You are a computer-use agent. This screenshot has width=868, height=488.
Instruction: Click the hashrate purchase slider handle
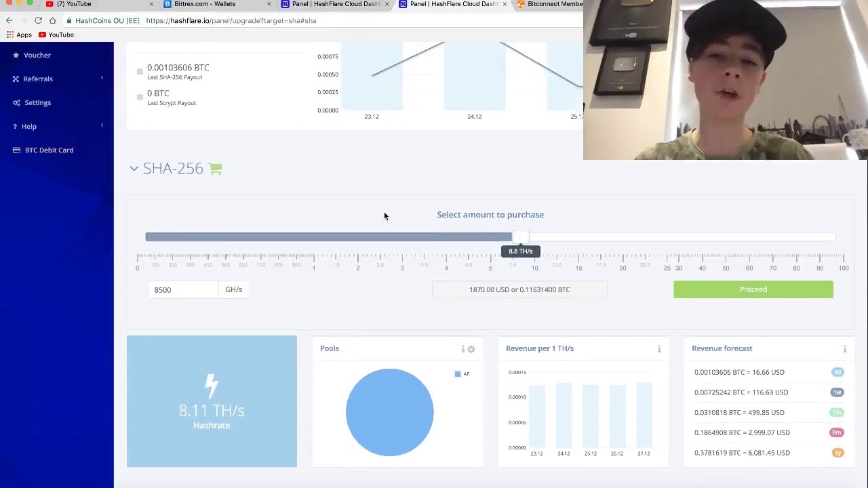pyautogui.click(x=520, y=237)
